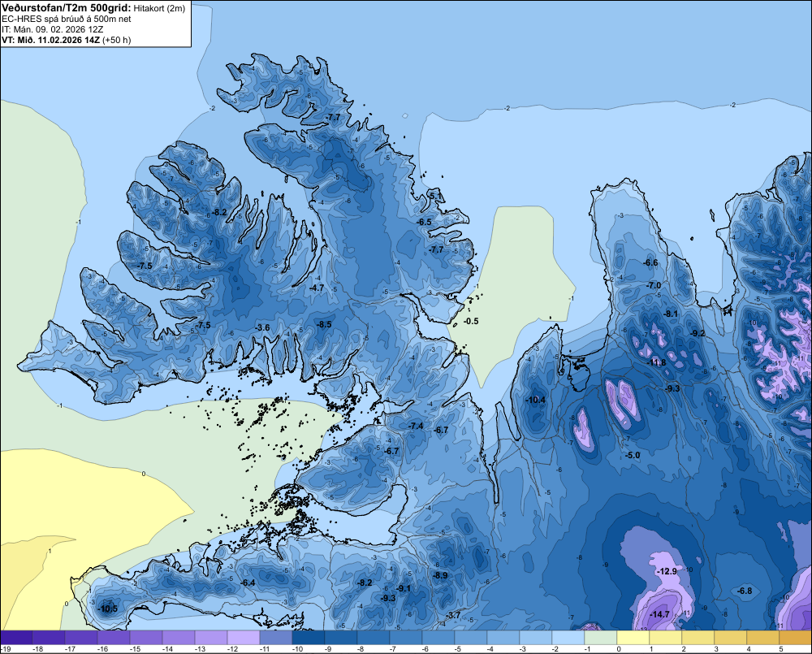Select the pale green swatch between -1 and 0

tap(601, 638)
